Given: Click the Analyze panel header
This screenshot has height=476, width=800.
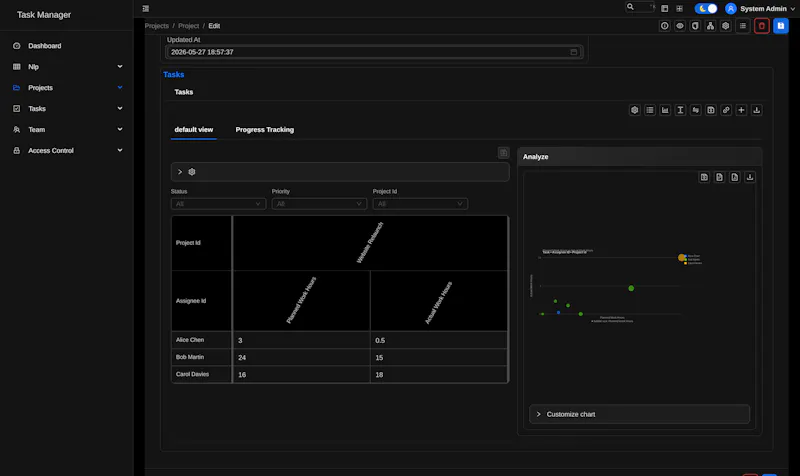Looking at the screenshot, I should (x=640, y=157).
